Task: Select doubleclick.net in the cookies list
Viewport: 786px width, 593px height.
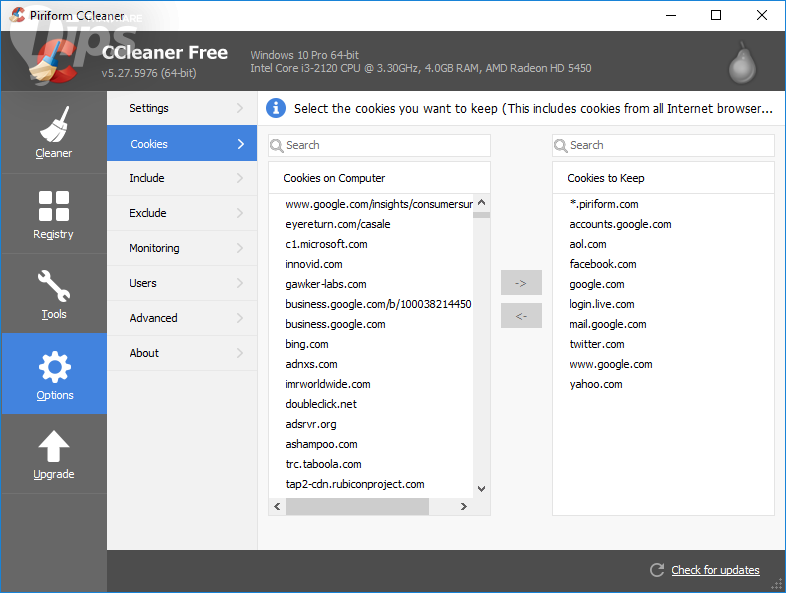Action: (321, 404)
